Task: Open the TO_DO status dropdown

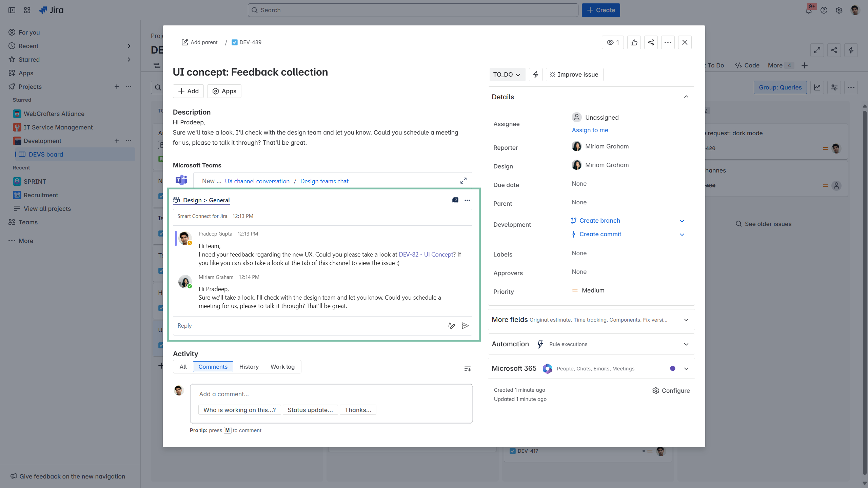Action: click(x=507, y=75)
